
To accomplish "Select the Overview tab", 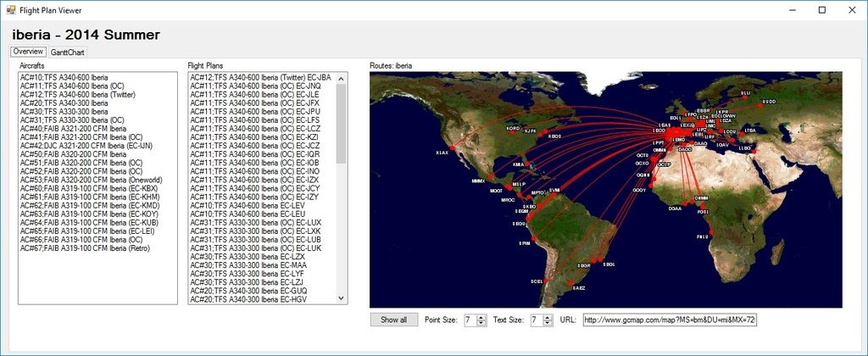I will (28, 52).
